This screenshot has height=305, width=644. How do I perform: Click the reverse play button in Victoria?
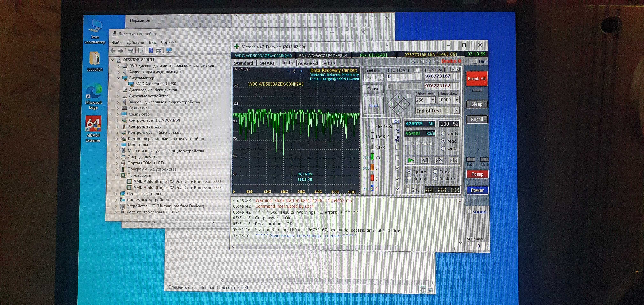click(x=425, y=160)
